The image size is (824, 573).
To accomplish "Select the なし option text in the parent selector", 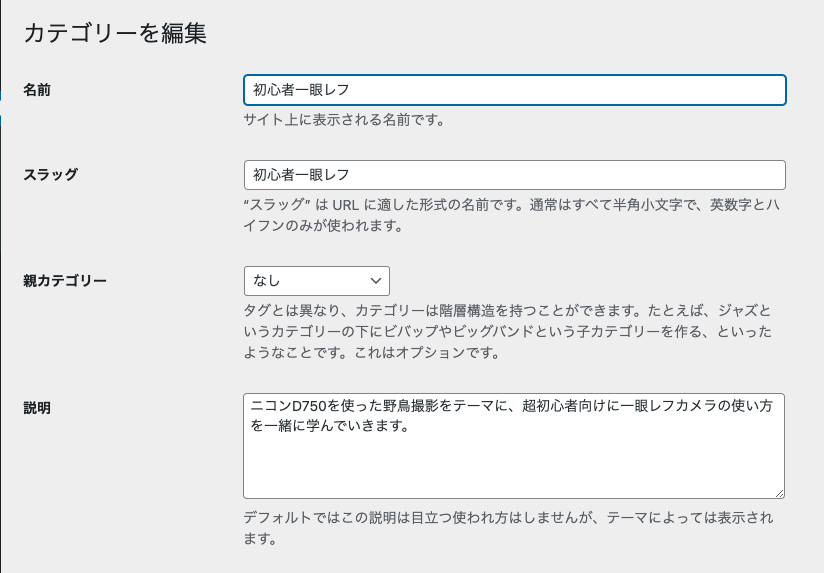I will (266, 281).
